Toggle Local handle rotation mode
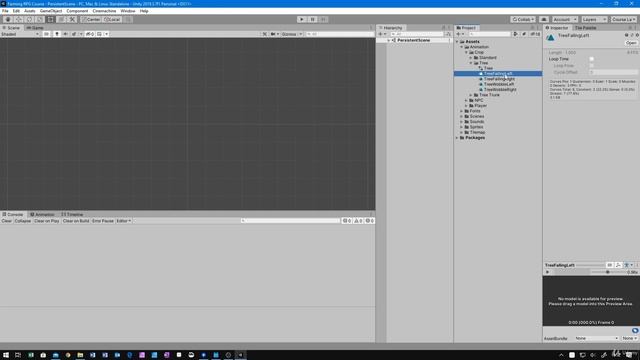 point(112,20)
